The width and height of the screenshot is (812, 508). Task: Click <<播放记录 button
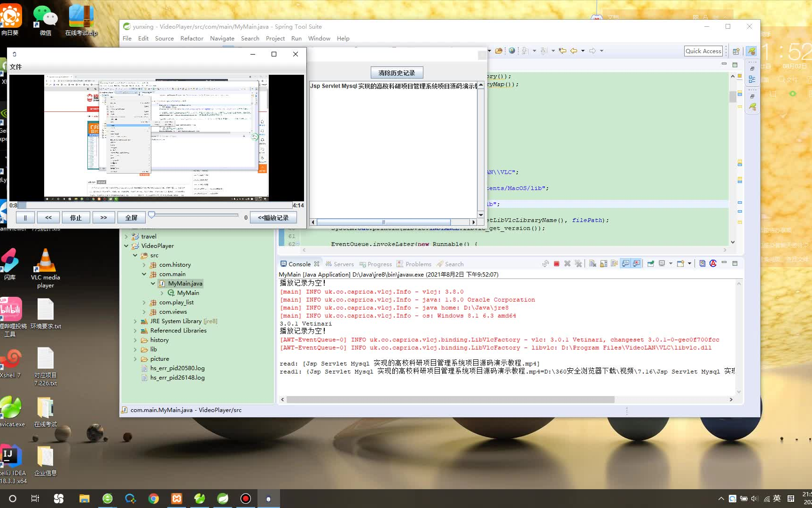point(273,218)
